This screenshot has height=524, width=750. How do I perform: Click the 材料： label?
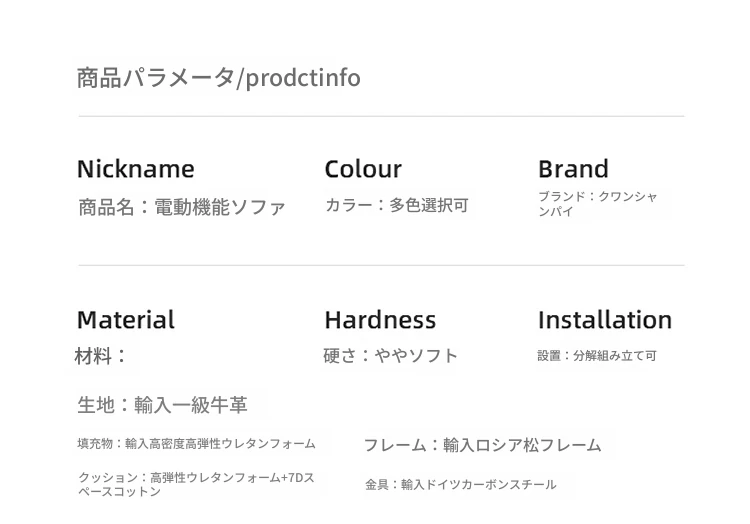pos(100,356)
